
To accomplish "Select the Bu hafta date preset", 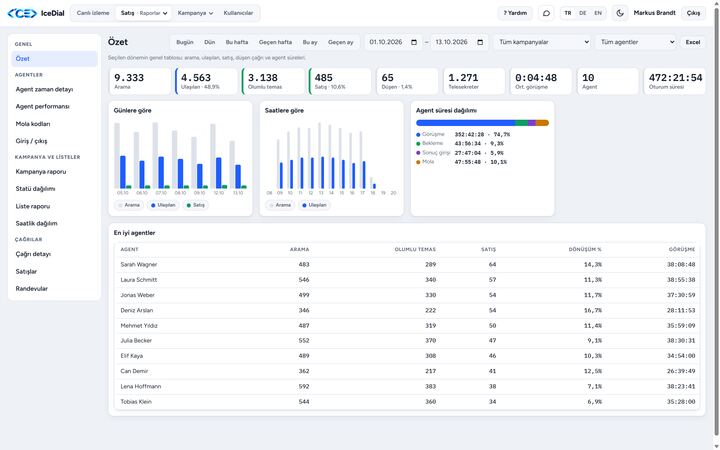I will [x=237, y=42].
